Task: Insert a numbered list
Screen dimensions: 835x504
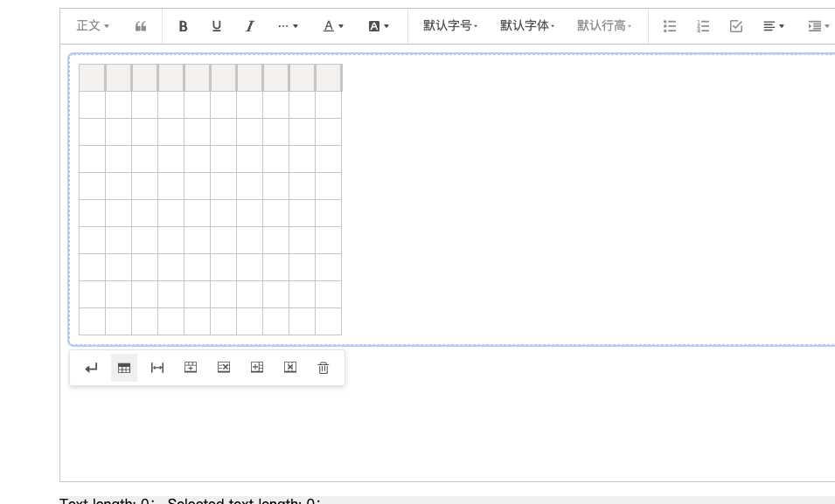Action: 703,26
